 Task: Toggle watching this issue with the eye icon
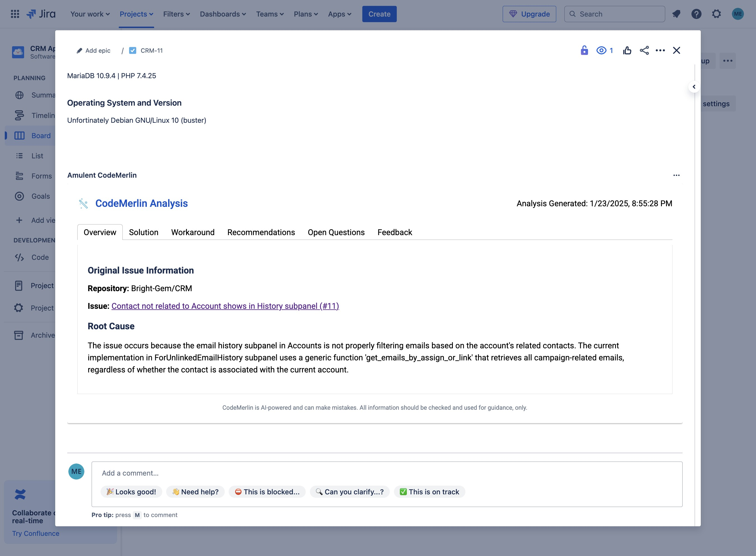(x=605, y=50)
